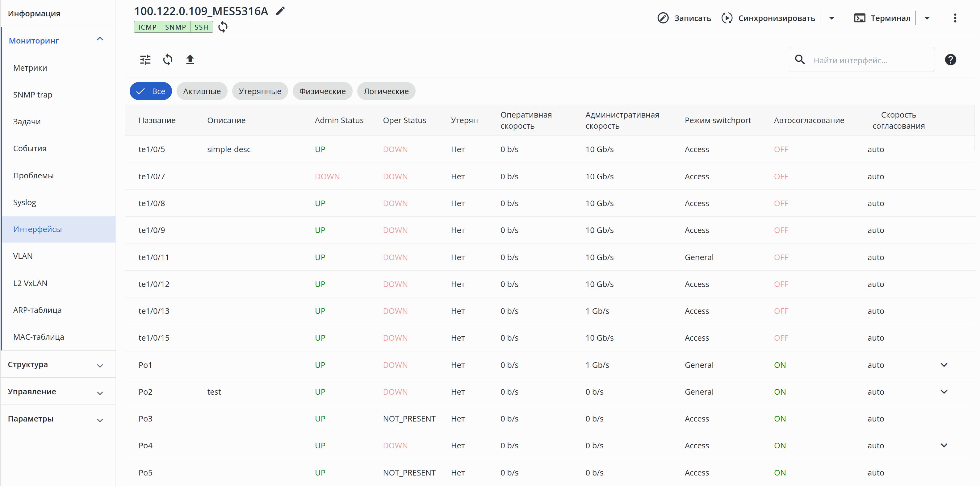
Task: Enable the Физические filter chip
Action: tap(322, 91)
